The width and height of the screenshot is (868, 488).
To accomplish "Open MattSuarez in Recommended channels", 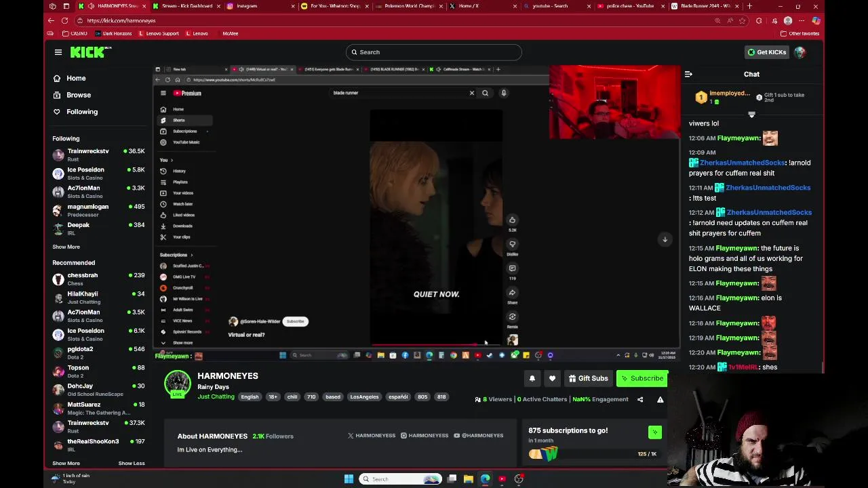I will (99, 408).
